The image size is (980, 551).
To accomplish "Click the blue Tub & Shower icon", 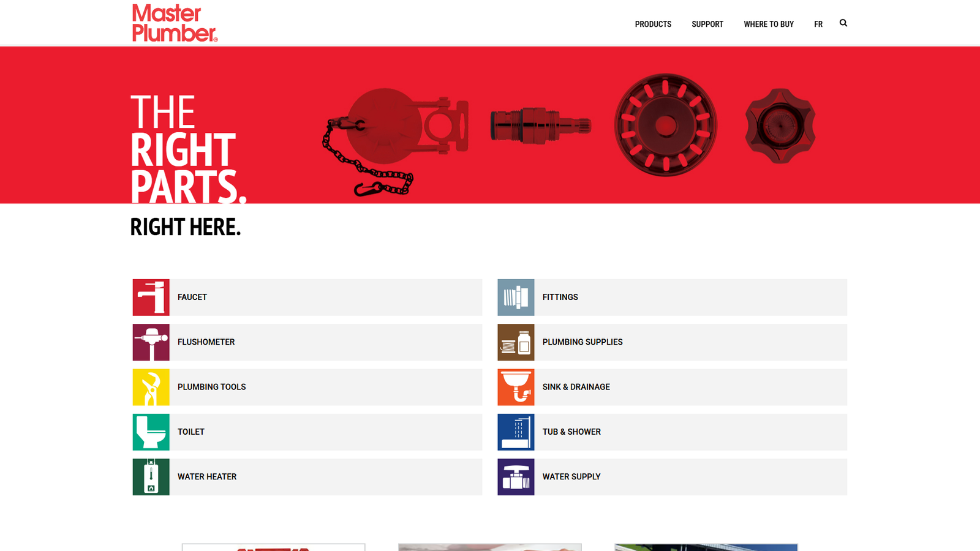I will point(516,432).
